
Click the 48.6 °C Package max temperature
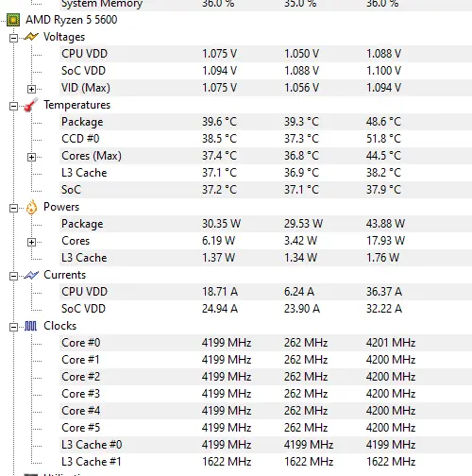(x=383, y=122)
